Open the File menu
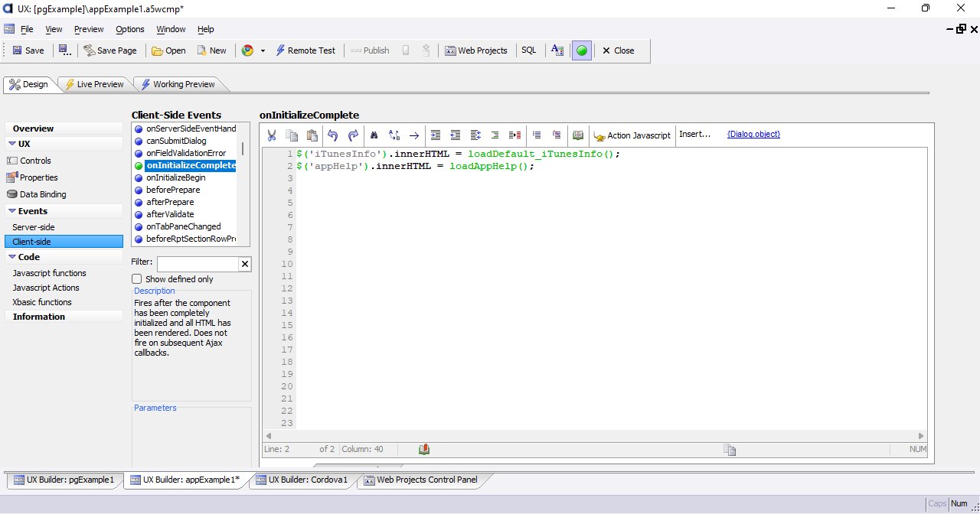980x514 pixels. pos(27,29)
